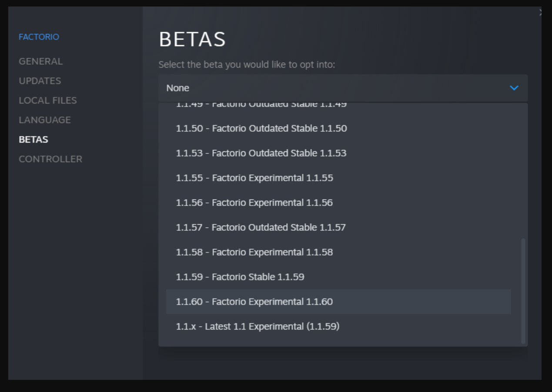Select 1.1.59 Factorio Stable version
552x392 pixels.
coord(338,277)
